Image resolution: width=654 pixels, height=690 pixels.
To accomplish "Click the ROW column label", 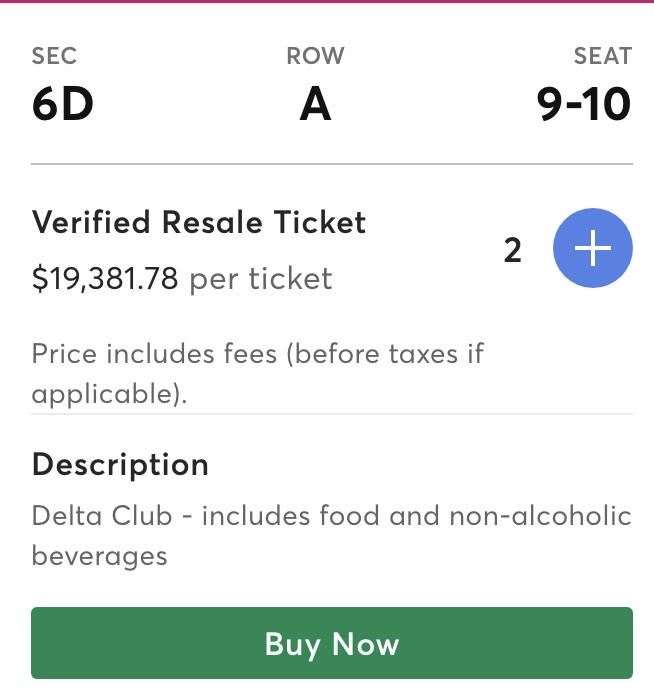I will click(315, 57).
